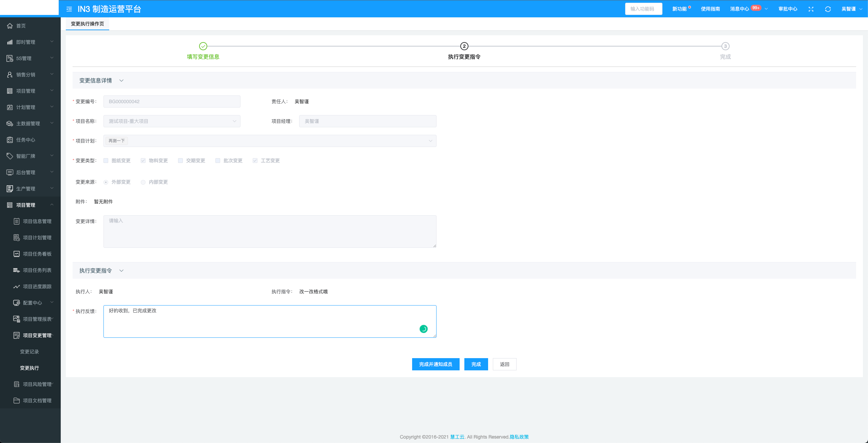This screenshot has width=868, height=443.
Task: Click the 项目文档管理 folder icon
Action: [16, 401]
